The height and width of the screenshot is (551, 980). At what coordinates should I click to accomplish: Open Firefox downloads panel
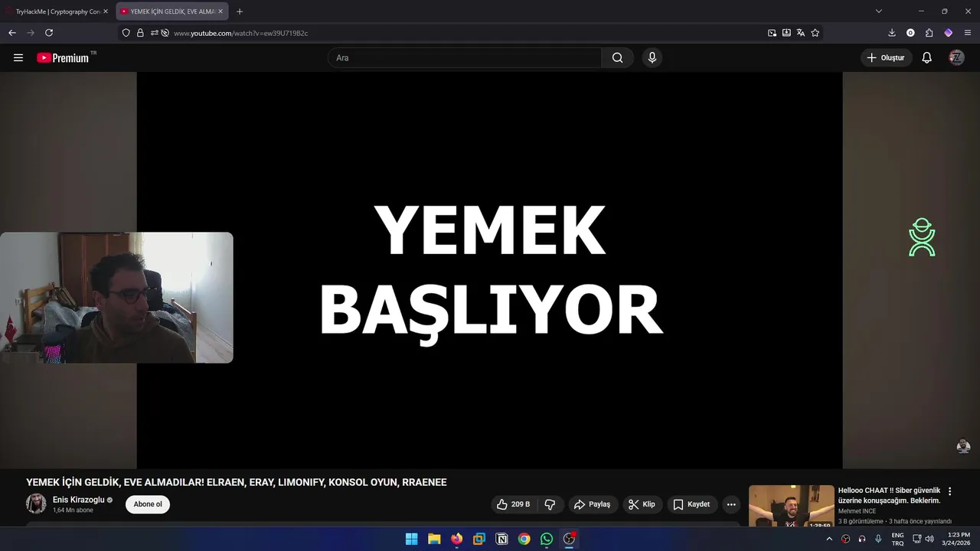[892, 33]
